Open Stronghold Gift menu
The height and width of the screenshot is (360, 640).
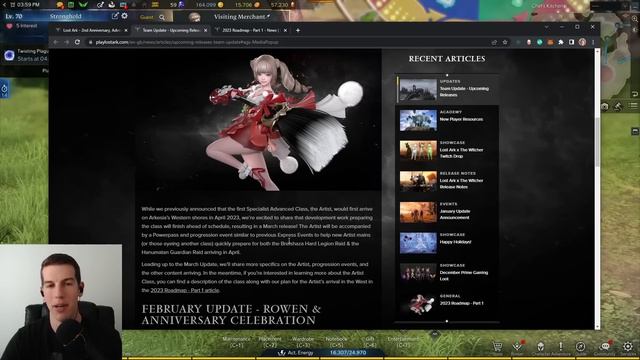[370, 342]
